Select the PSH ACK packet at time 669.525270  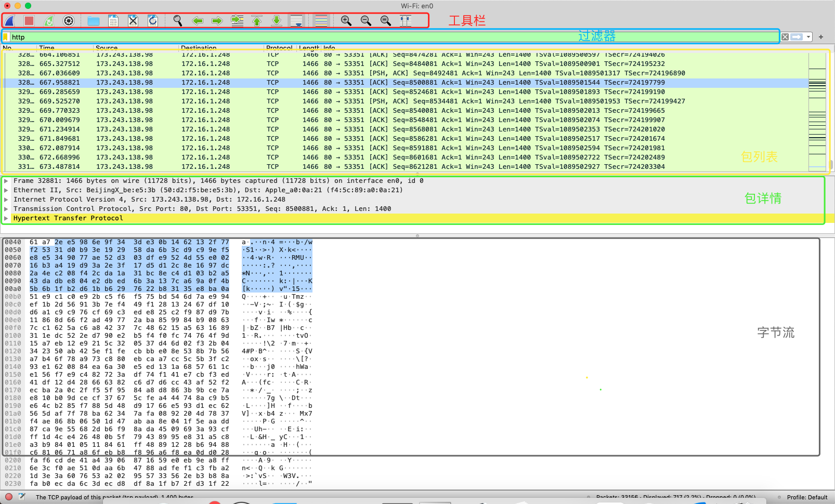point(406,101)
